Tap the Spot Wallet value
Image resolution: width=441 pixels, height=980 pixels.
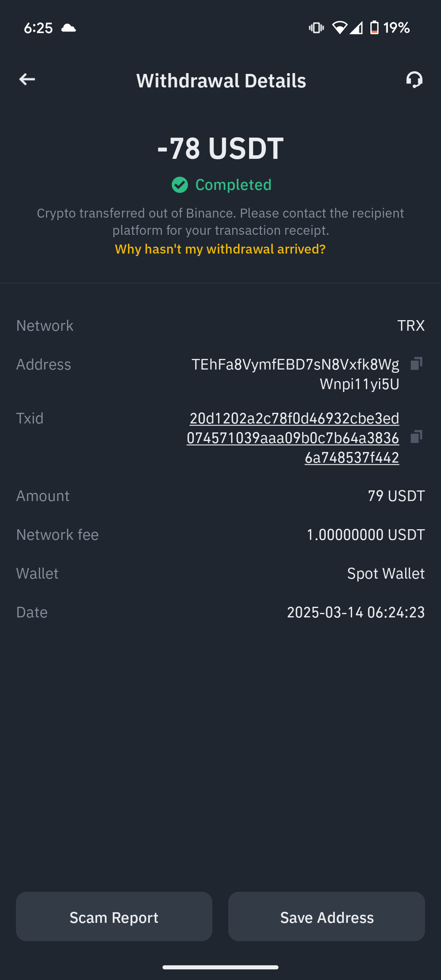click(385, 574)
